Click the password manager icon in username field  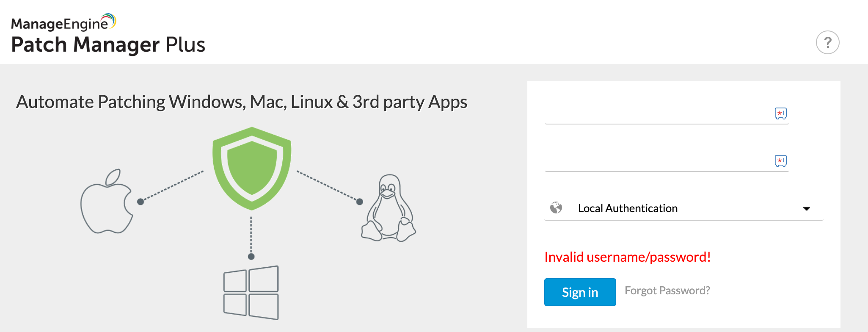pyautogui.click(x=780, y=113)
